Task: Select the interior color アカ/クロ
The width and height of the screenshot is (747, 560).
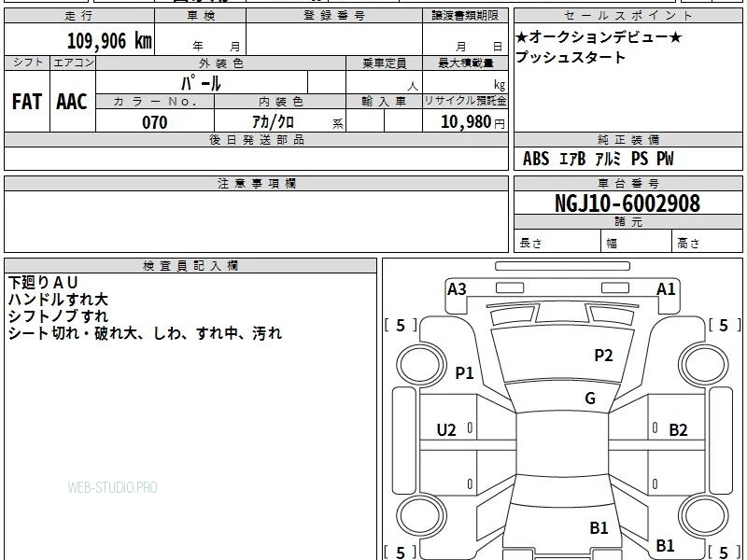Action: pyautogui.click(x=273, y=122)
